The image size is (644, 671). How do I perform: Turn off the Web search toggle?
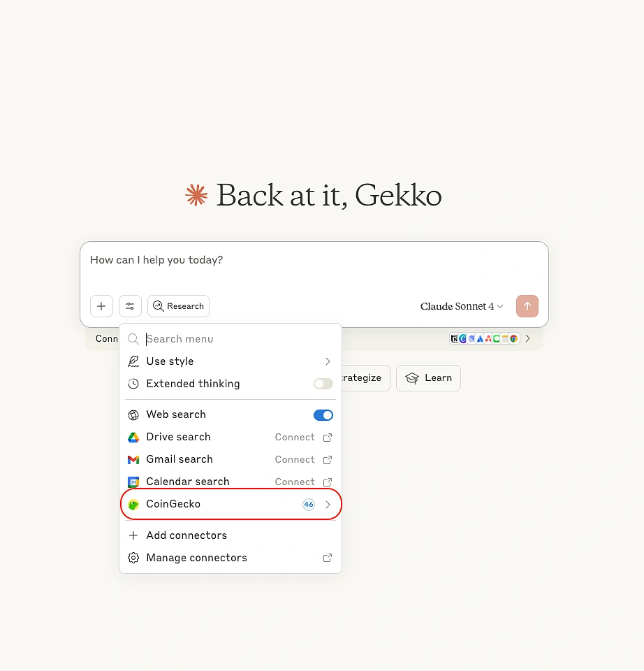(323, 415)
